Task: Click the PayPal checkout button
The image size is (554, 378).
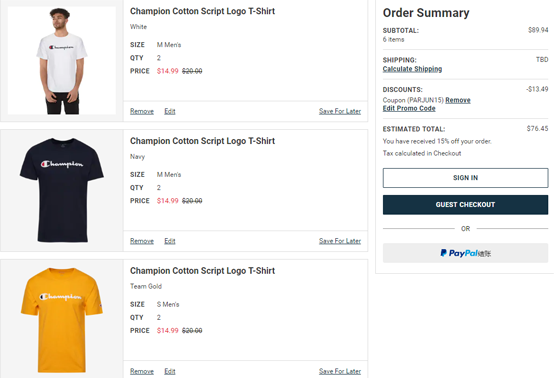Action: point(465,253)
